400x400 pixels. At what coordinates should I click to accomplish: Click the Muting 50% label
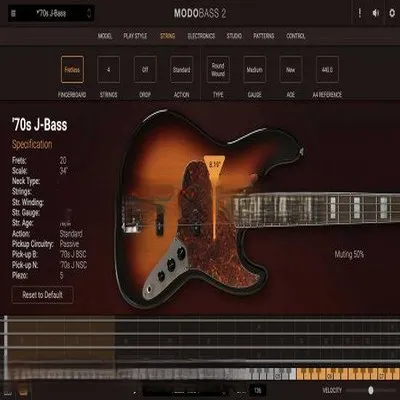coord(349,255)
